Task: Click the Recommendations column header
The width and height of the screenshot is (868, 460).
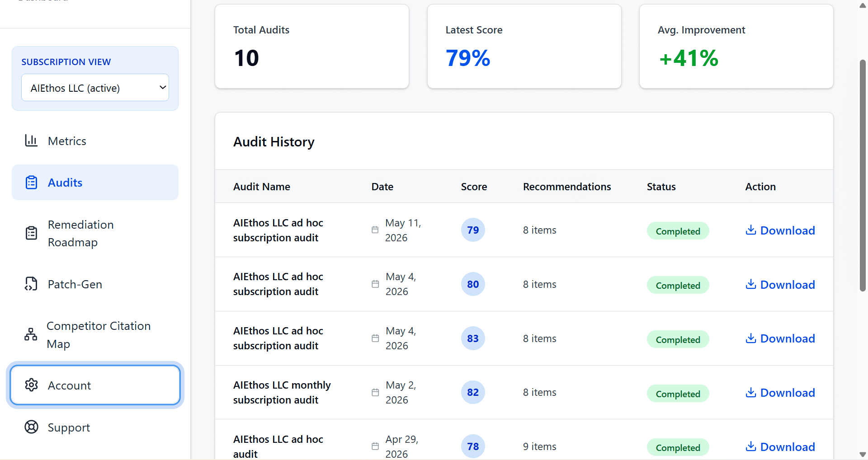Action: tap(567, 187)
